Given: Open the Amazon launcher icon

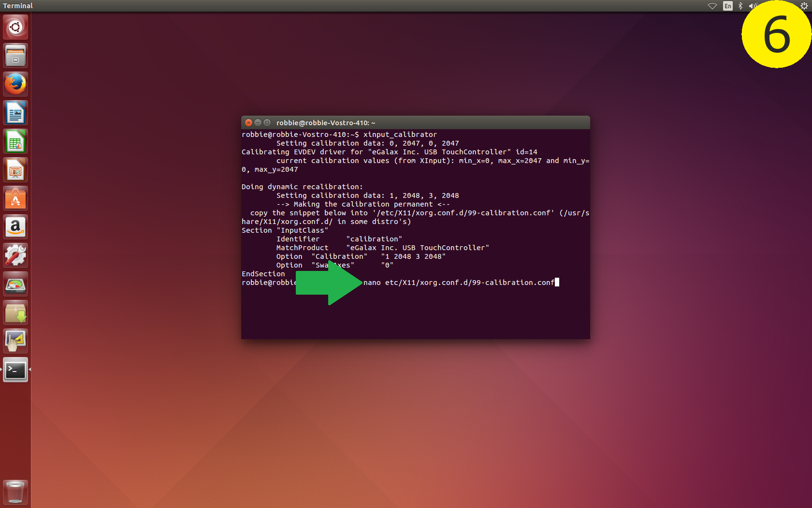Looking at the screenshot, I should [15, 227].
